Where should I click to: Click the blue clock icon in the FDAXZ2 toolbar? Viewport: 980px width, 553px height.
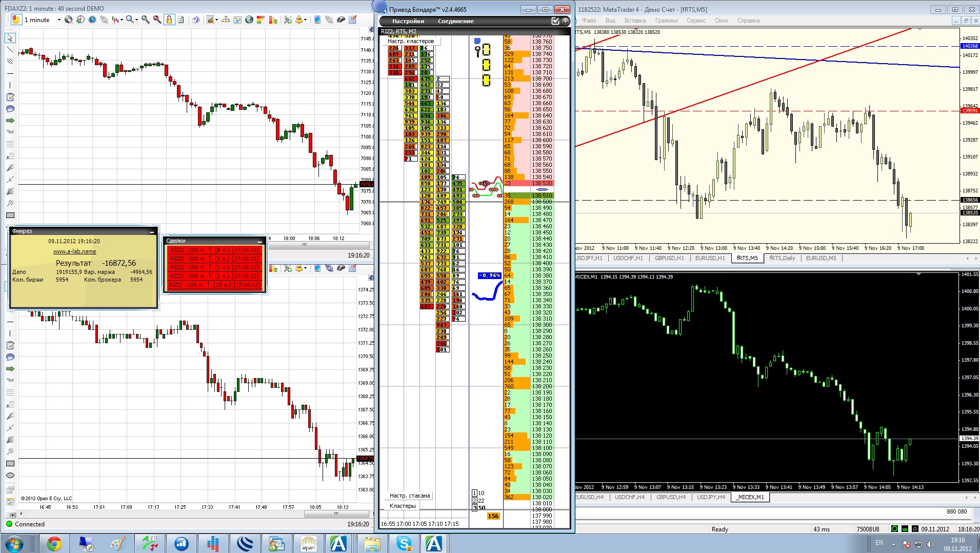coord(92,19)
